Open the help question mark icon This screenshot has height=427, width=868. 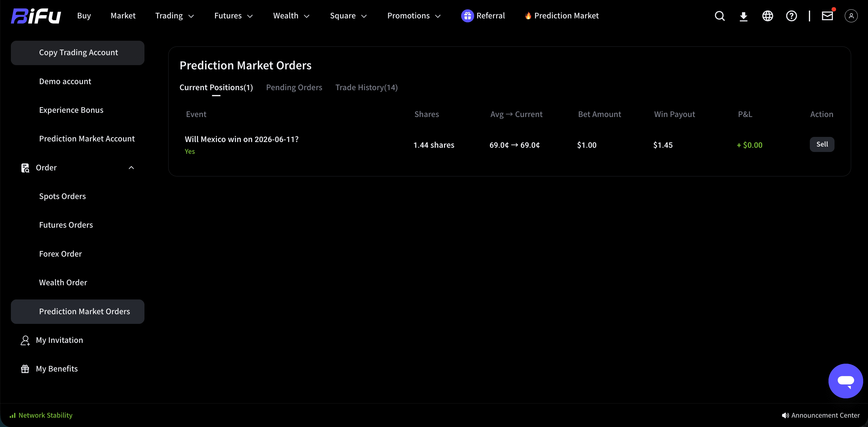[791, 16]
